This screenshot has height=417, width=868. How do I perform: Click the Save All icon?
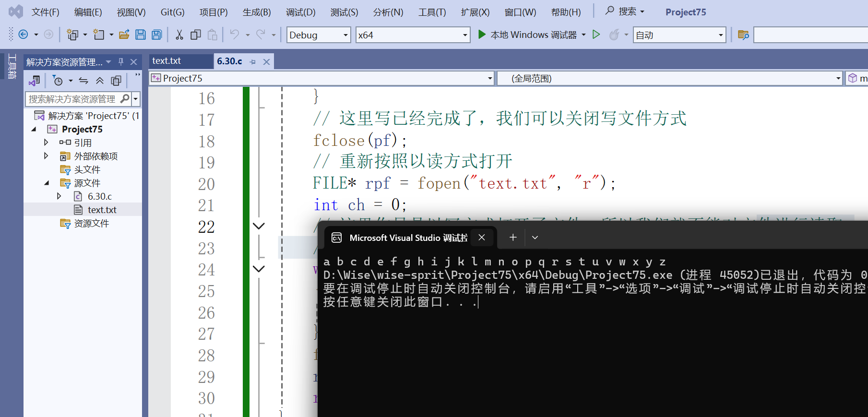coord(157,35)
